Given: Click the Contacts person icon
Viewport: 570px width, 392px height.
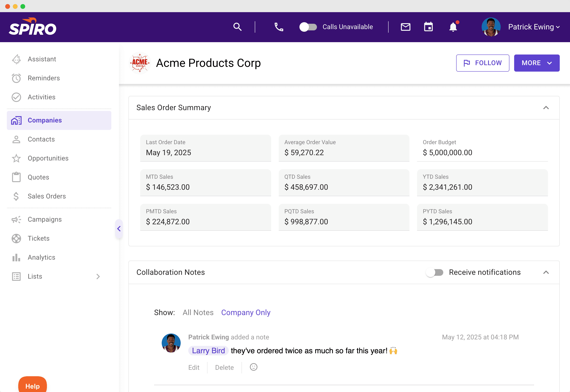Looking at the screenshot, I should coord(16,139).
